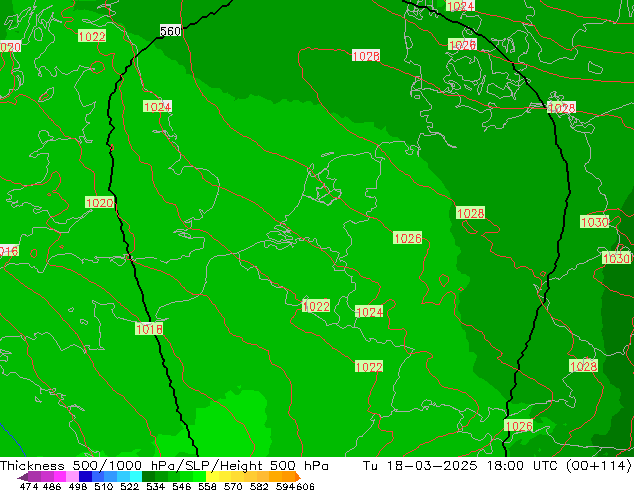Click the legend value 546
This screenshot has height=490, width=634.
pyautogui.click(x=181, y=486)
